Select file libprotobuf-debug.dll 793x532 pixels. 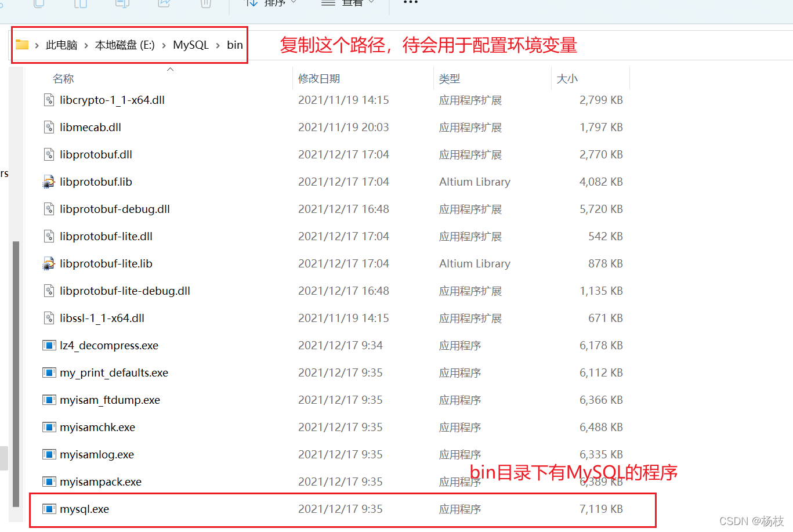115,209
